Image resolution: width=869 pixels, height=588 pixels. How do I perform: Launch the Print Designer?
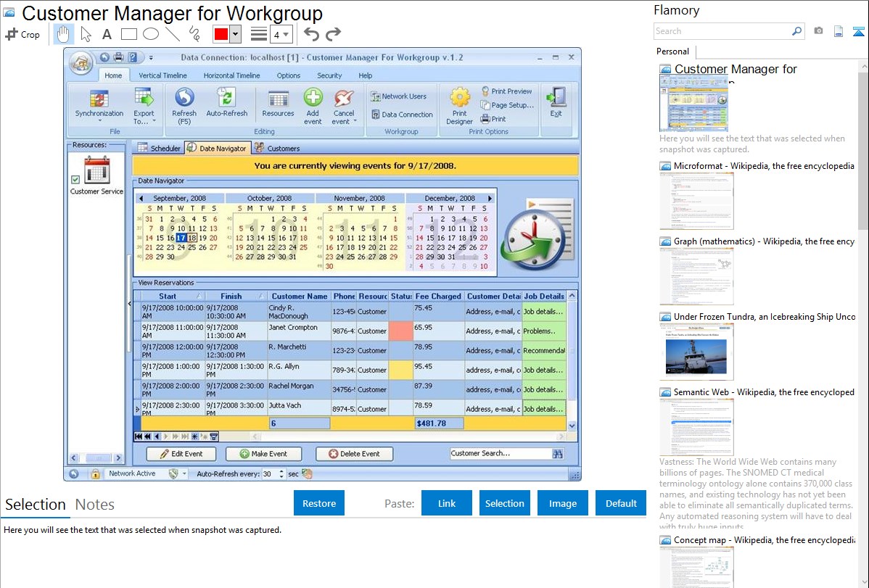(459, 106)
